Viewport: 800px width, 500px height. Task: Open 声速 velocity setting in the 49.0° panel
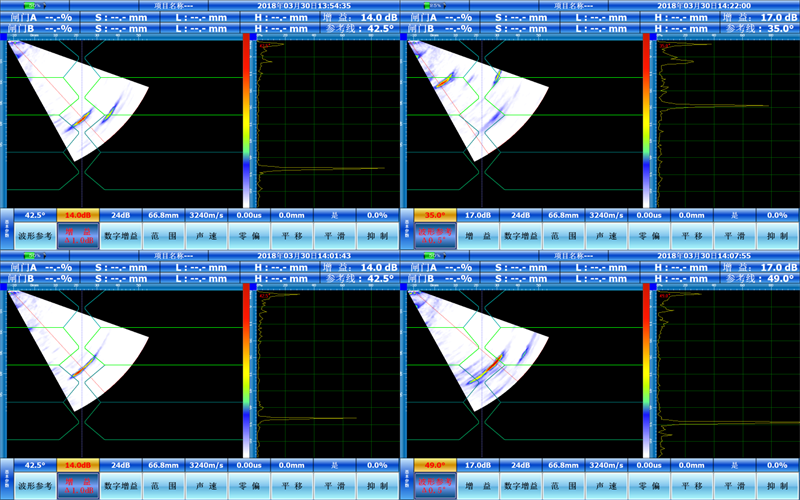tap(606, 485)
